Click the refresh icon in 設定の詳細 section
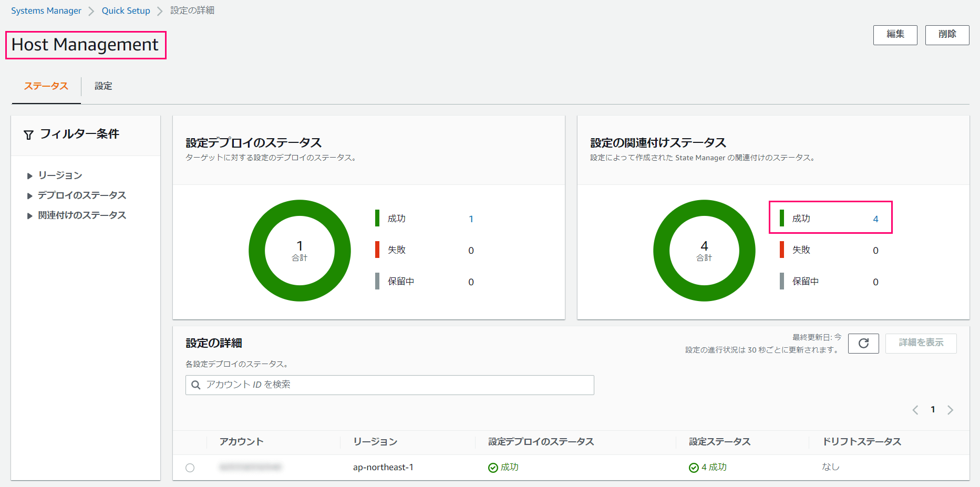Screen dimensions: 980x487 click(x=863, y=343)
